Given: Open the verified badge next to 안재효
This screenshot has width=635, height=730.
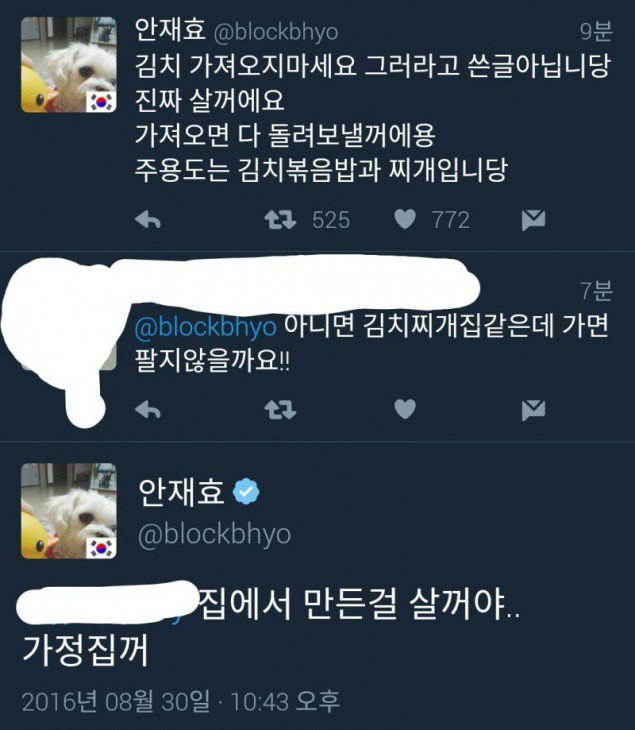Looking at the screenshot, I should (246, 492).
